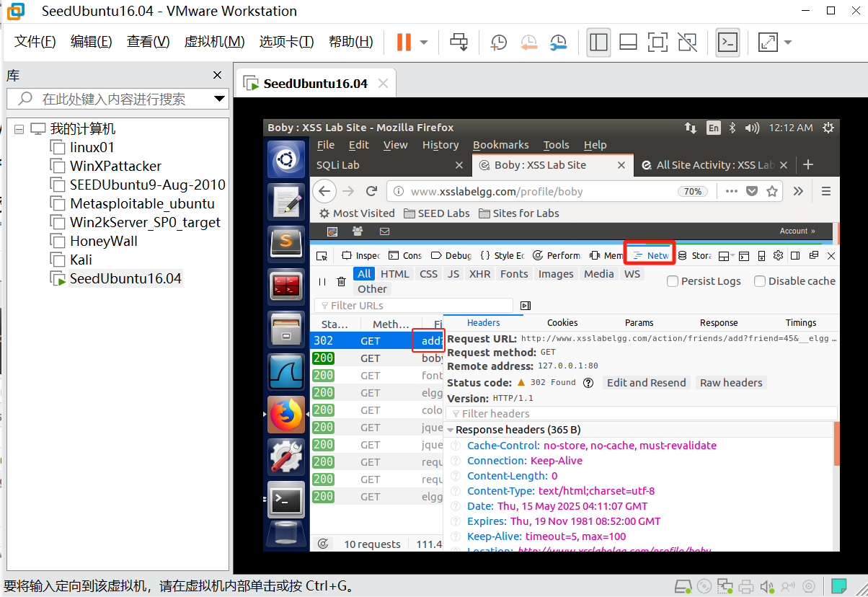Filter network requests by CSS
The image size is (868, 597).
(x=429, y=274)
